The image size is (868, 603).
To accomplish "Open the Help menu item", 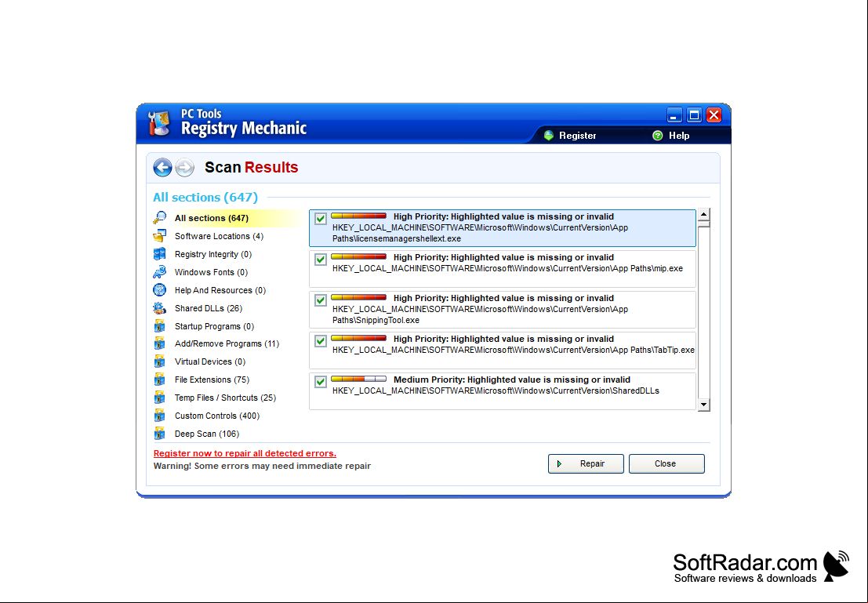I will click(679, 136).
